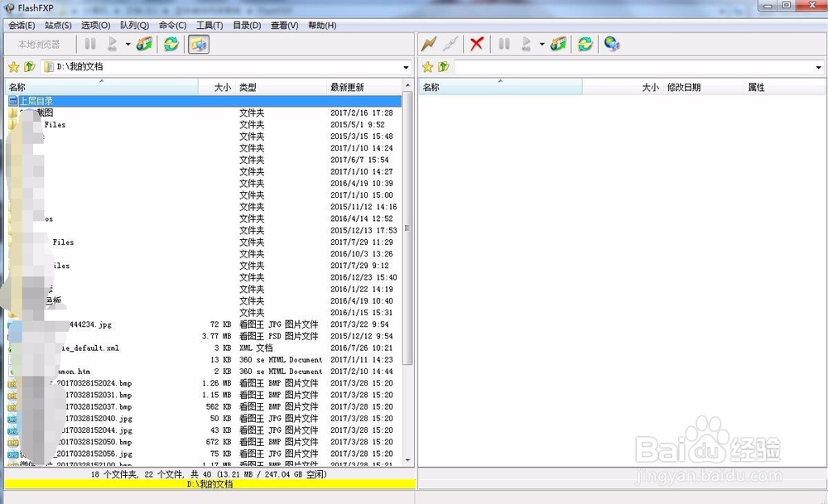The width and height of the screenshot is (828, 504).
Task: Open left pane transfer queue dropdown arrow
Action: 128,45
